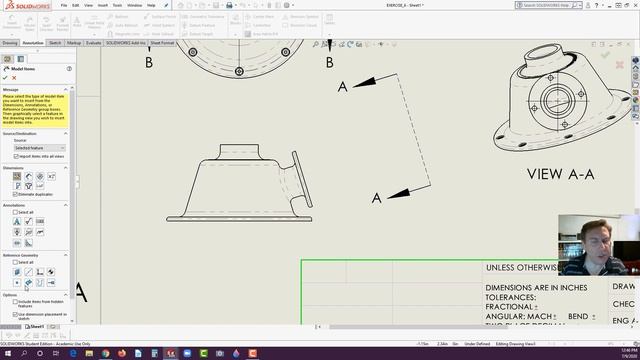Click the horizontal scrollbar under the drawing
Viewport: 640px width, 360px height.
(x=418, y=327)
